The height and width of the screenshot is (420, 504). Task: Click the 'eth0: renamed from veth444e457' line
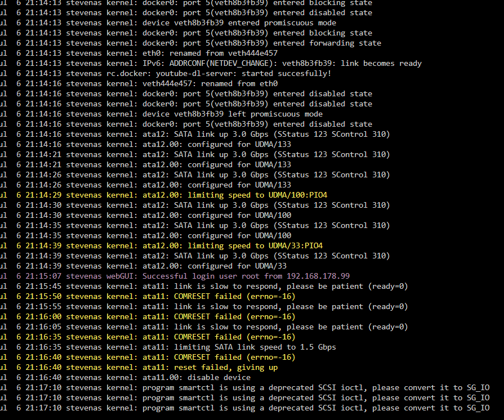tap(139, 53)
